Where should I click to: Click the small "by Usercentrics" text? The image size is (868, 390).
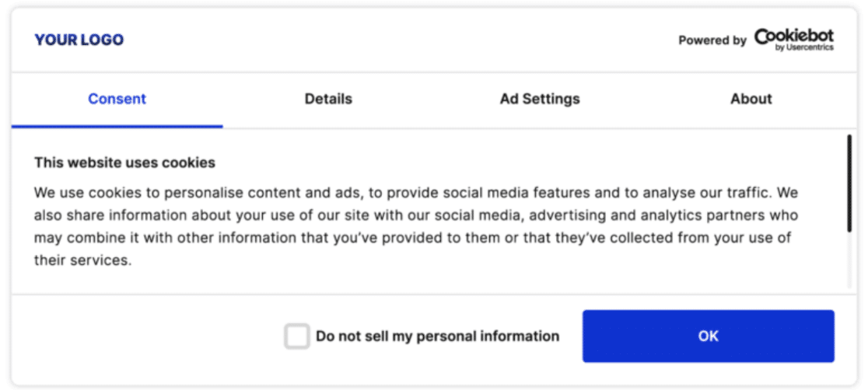804,48
